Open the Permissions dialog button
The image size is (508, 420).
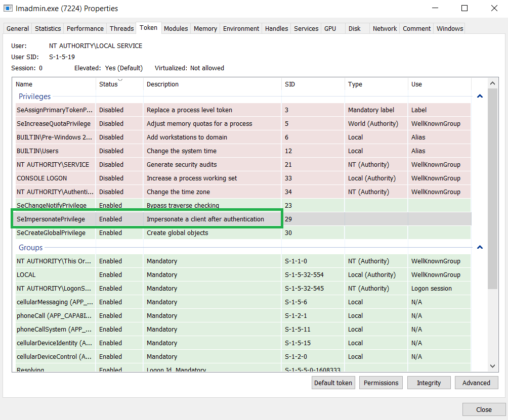pyautogui.click(x=381, y=383)
